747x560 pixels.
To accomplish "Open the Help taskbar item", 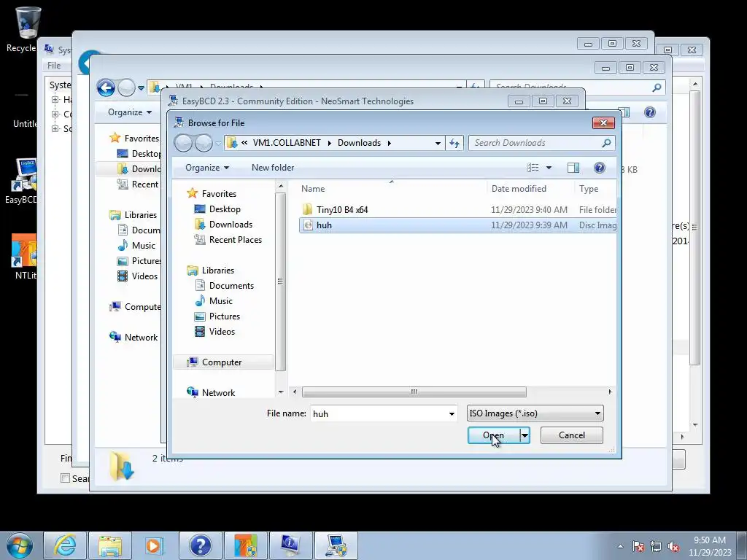I will click(200, 545).
